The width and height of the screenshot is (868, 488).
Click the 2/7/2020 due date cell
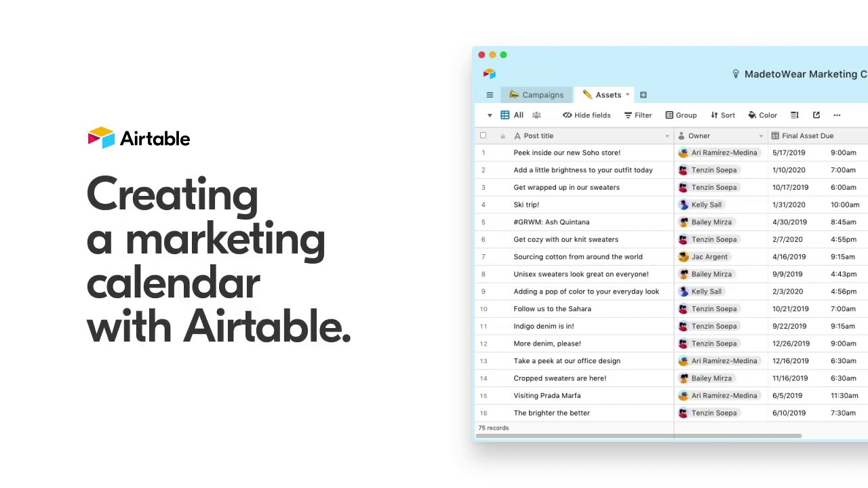coord(787,239)
